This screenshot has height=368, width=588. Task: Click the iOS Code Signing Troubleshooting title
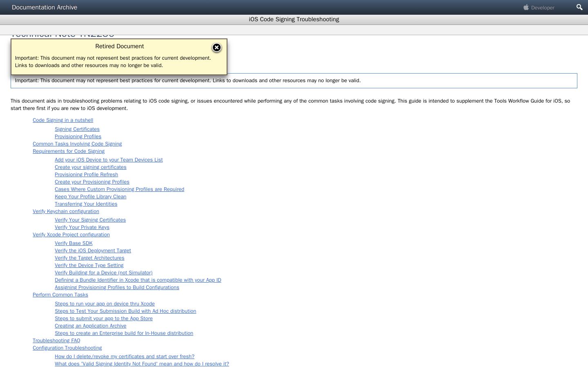click(x=294, y=19)
